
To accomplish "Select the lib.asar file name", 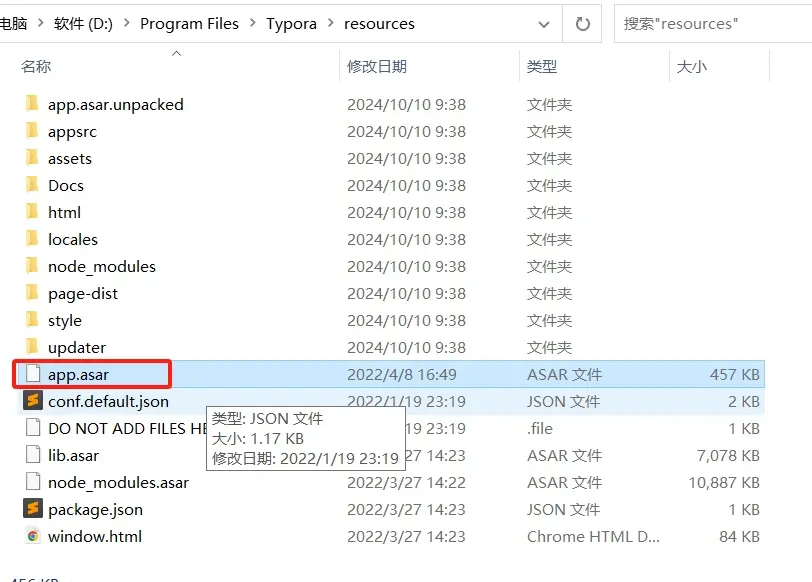I will tap(73, 455).
